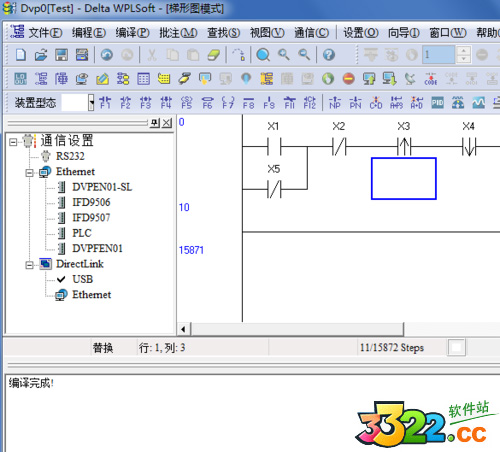Viewport: 500px width, 452px height.
Task: Insert PN instruction icon
Action: coord(355,103)
